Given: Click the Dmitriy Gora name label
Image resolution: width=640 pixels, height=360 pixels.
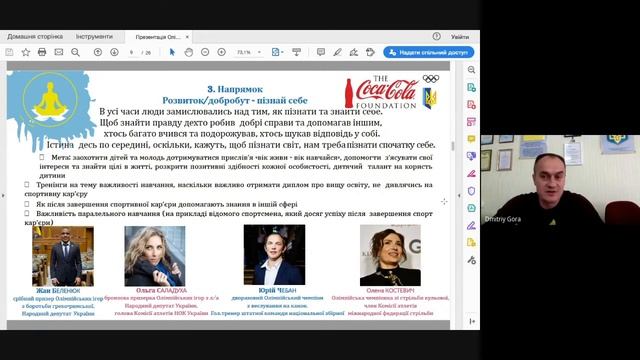Looking at the screenshot, I should pyautogui.click(x=502, y=219).
